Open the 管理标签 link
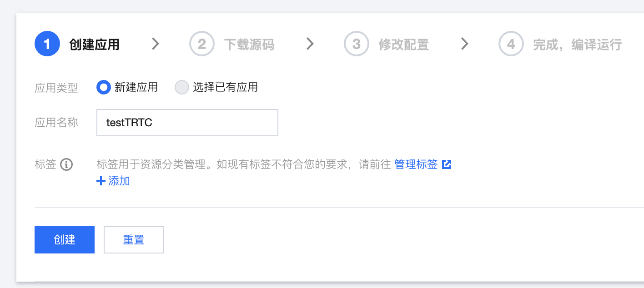This screenshot has width=644, height=288. [416, 164]
